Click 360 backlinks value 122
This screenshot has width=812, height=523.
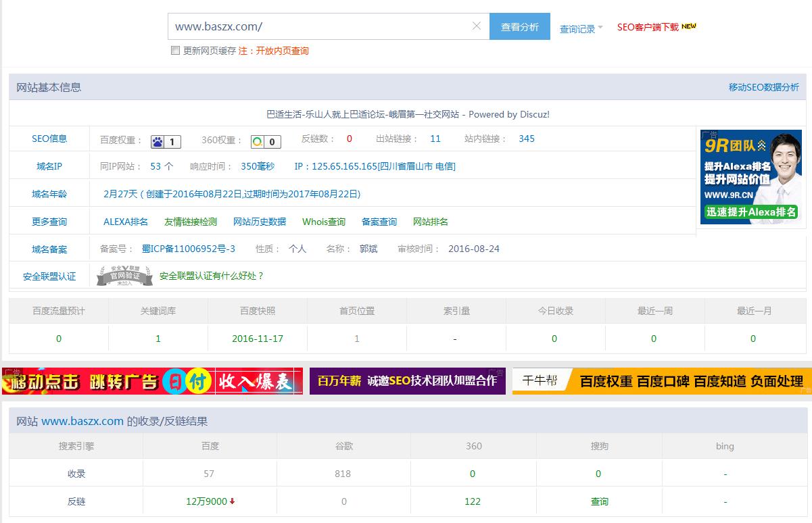point(473,501)
